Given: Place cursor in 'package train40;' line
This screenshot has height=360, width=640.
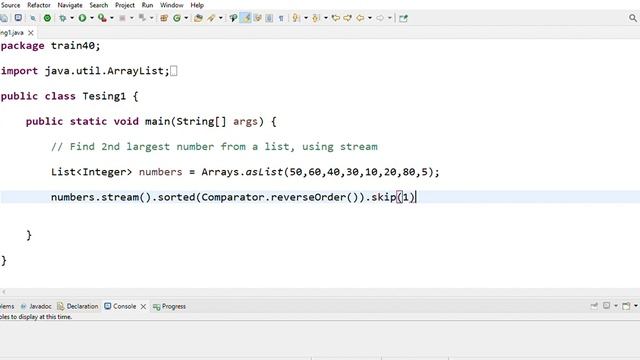Looking at the screenshot, I should [x=50, y=46].
